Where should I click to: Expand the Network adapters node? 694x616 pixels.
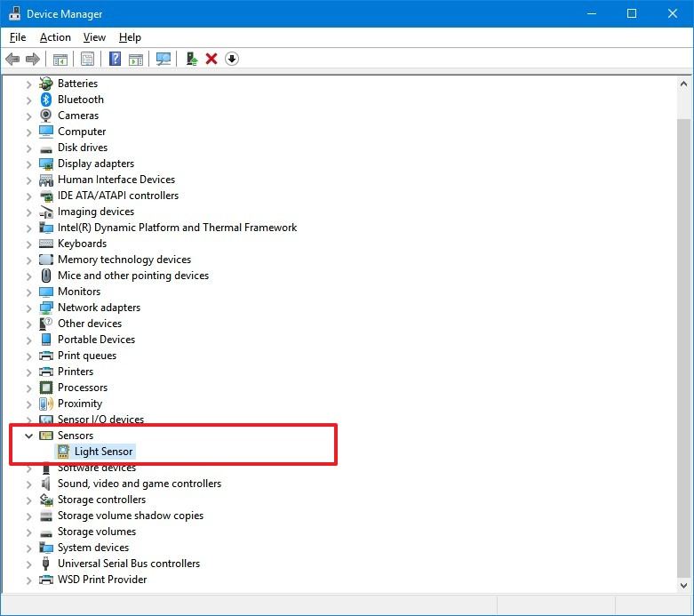pyautogui.click(x=29, y=308)
